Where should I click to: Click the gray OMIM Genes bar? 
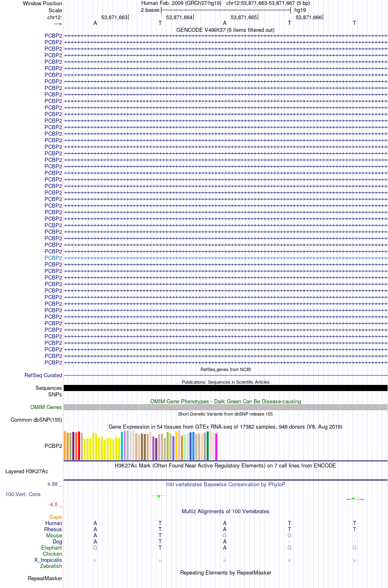[x=225, y=407]
